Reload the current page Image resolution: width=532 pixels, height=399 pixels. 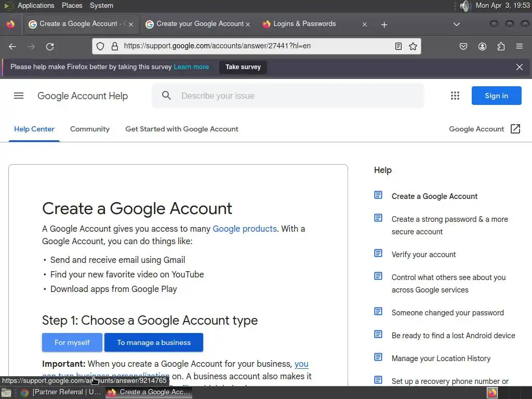pyautogui.click(x=50, y=46)
